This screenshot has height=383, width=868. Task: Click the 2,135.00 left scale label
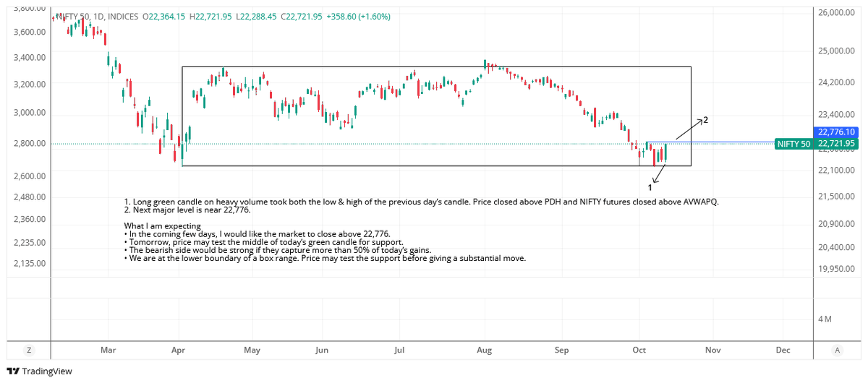pos(28,264)
